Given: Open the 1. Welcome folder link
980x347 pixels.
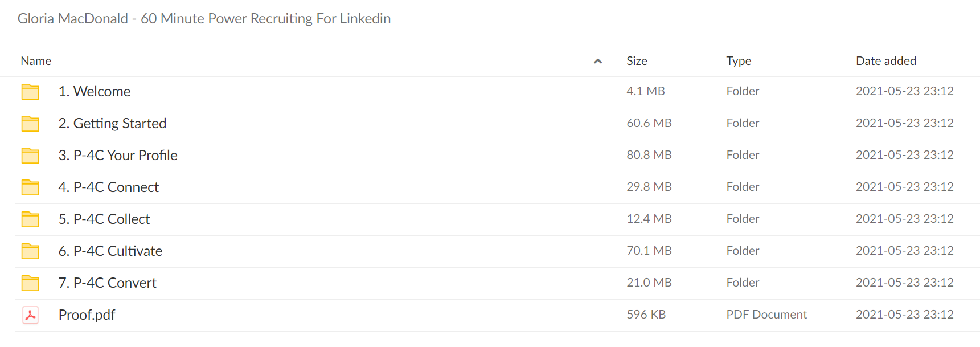Looking at the screenshot, I should [95, 92].
